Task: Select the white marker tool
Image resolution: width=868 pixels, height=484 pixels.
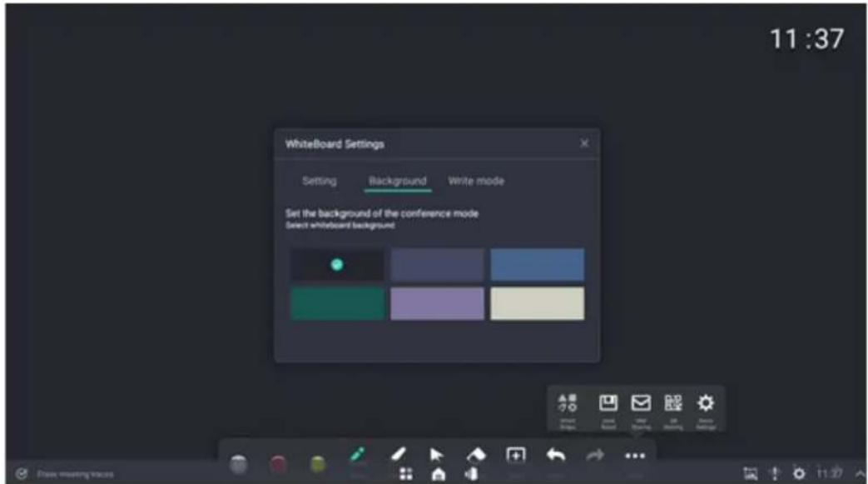Action: [x=398, y=455]
